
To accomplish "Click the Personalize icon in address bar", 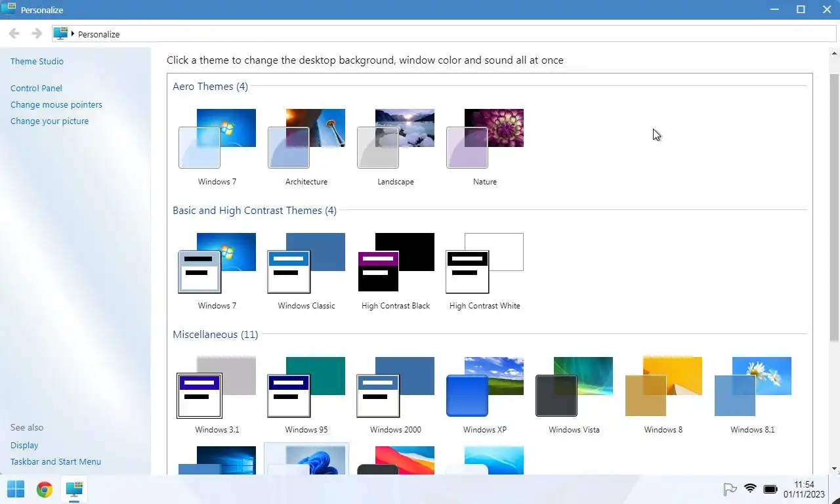I will [x=61, y=33].
